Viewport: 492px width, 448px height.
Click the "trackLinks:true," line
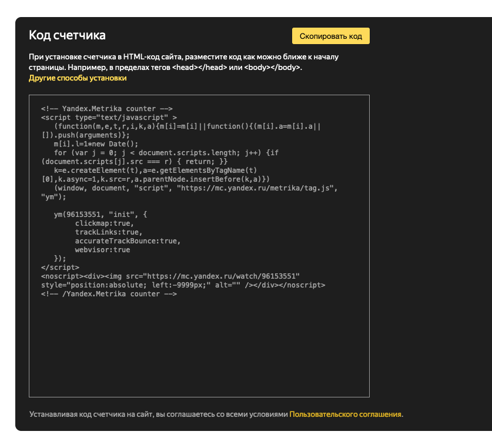[x=109, y=232]
